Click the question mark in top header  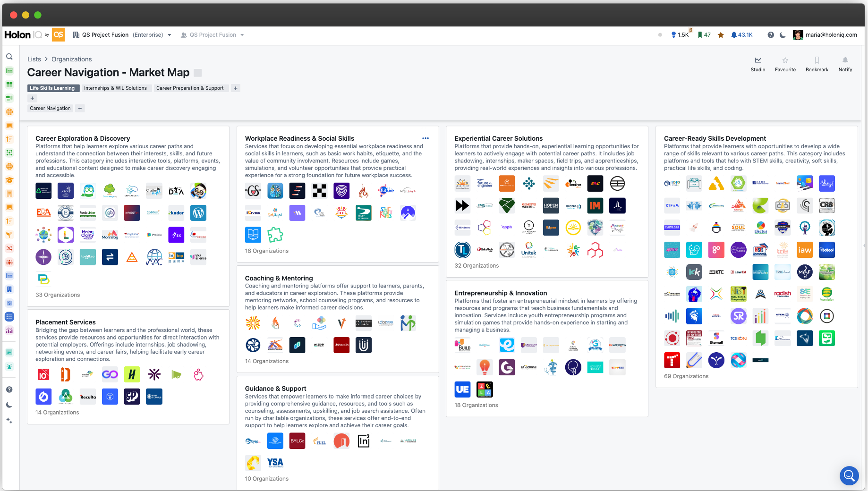pyautogui.click(x=771, y=35)
